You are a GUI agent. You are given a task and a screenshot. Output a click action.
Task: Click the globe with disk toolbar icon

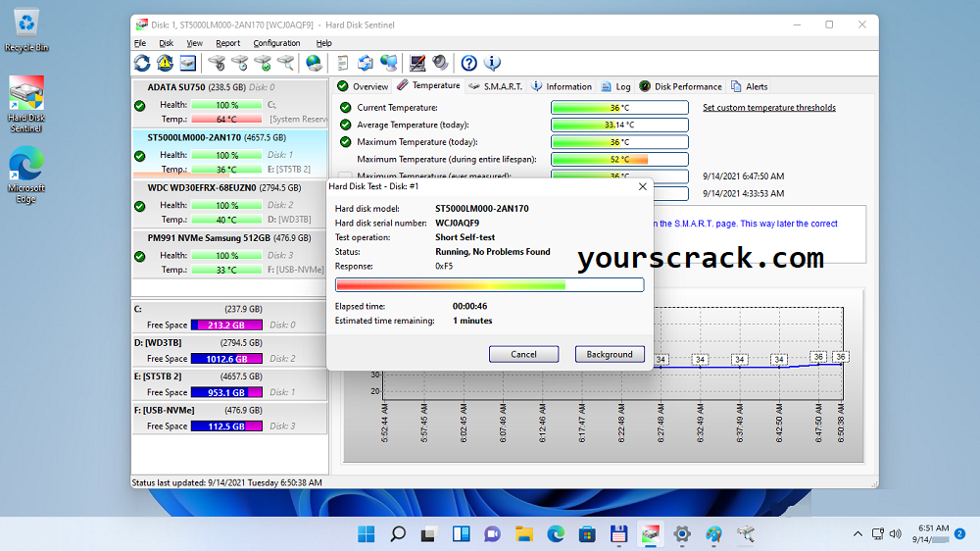tap(314, 63)
